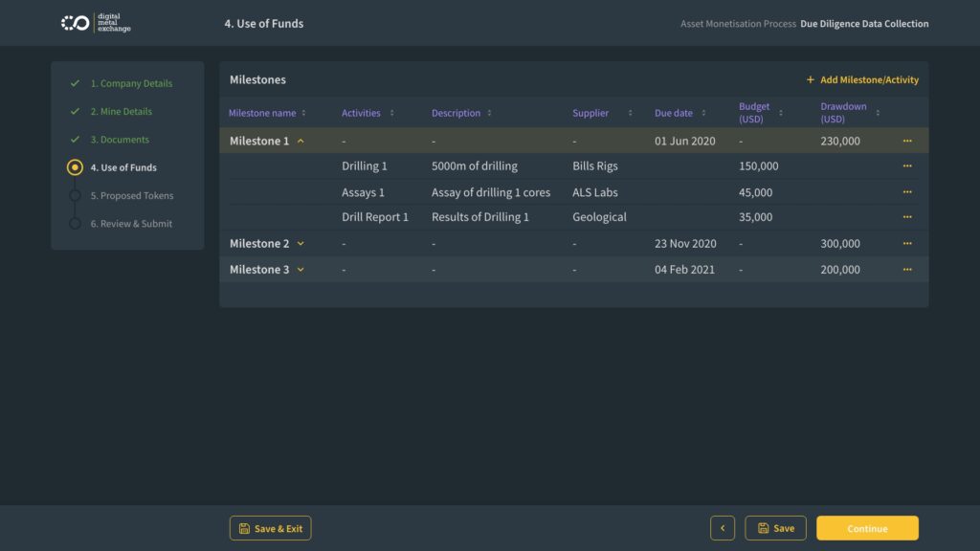Viewport: 980px width, 551px height.
Task: Go to step 1 Company Details
Action: point(131,83)
